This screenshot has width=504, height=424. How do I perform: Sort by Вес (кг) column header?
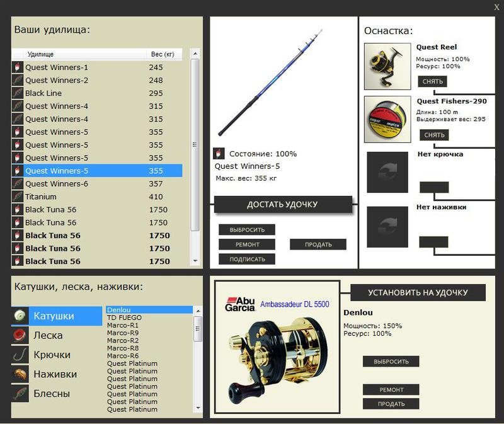click(164, 54)
